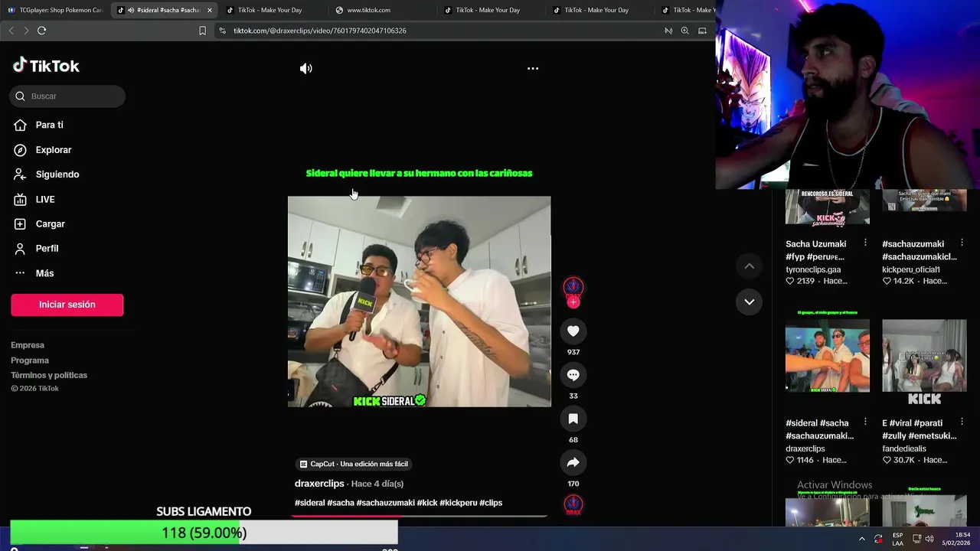Screen dimensions: 980x551
Task: Seek on the video progress bar
Action: [x=419, y=516]
